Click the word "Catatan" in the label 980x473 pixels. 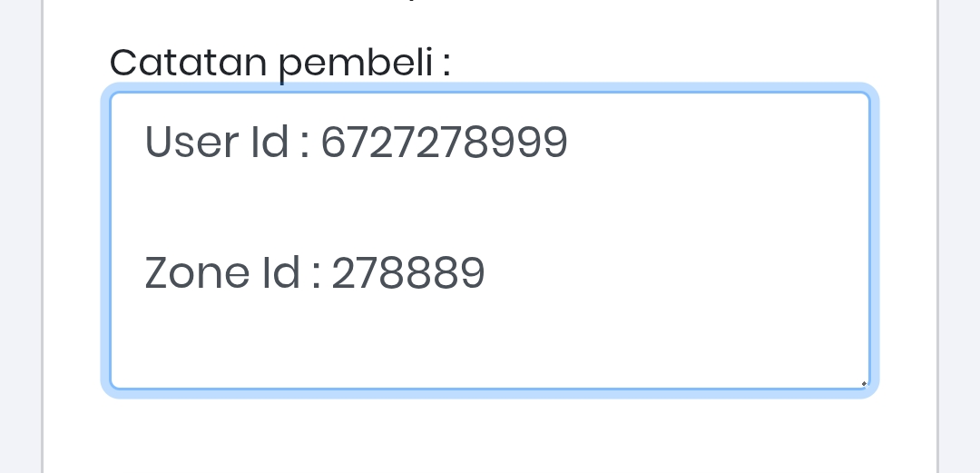[x=188, y=63]
